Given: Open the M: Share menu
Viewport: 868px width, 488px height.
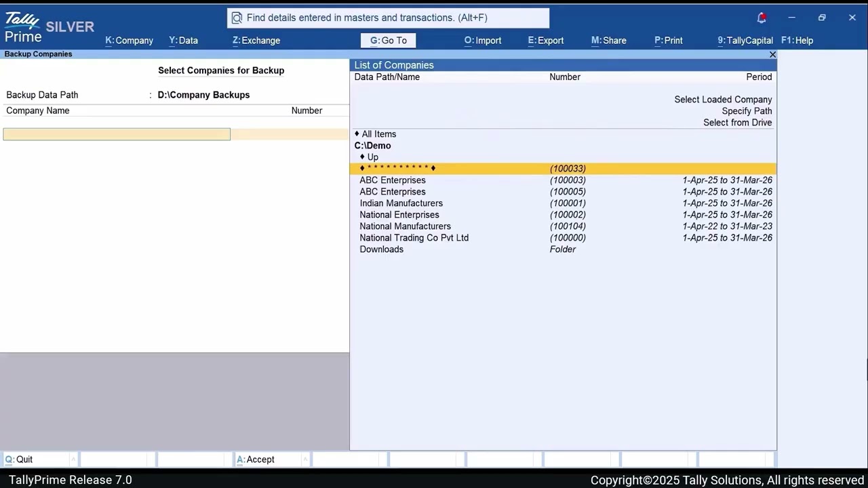Looking at the screenshot, I should (x=608, y=41).
